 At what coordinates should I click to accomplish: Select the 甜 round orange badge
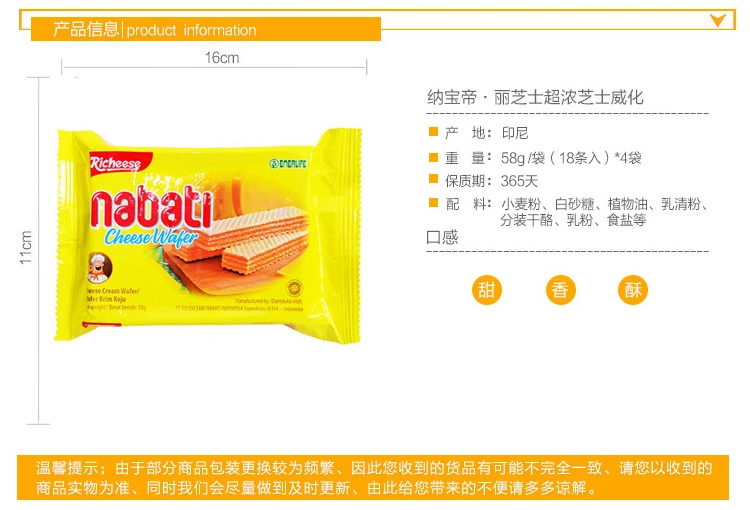(x=486, y=290)
